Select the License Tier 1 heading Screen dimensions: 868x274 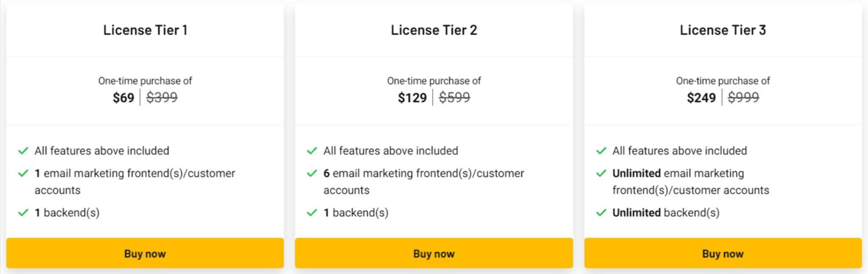click(145, 30)
